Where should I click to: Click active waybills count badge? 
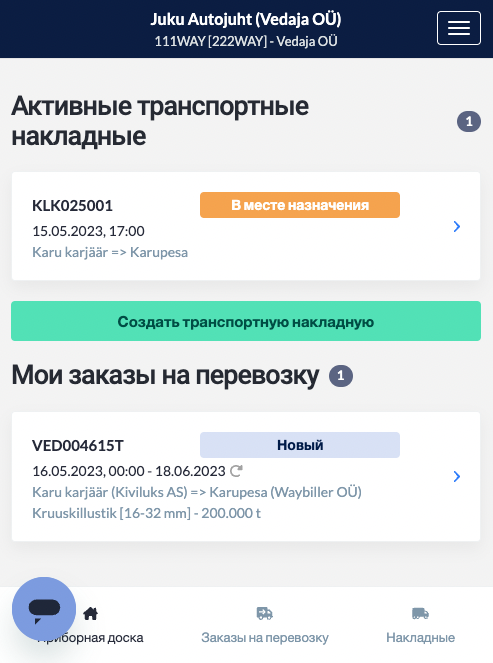(x=469, y=122)
